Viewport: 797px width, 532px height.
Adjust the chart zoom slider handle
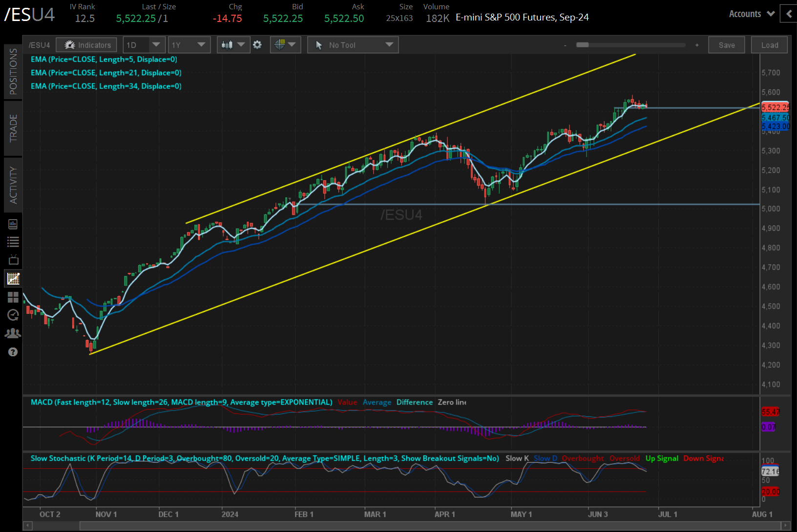coord(582,45)
